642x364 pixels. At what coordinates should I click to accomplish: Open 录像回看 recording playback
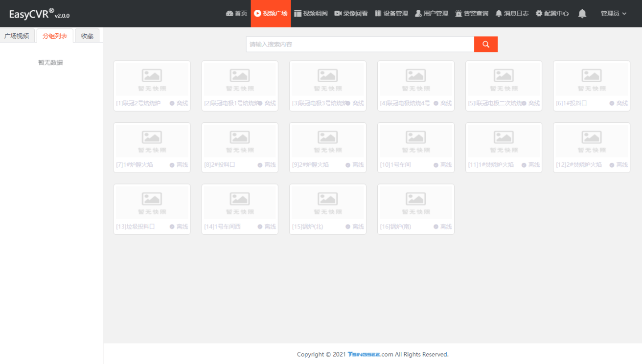click(x=351, y=14)
